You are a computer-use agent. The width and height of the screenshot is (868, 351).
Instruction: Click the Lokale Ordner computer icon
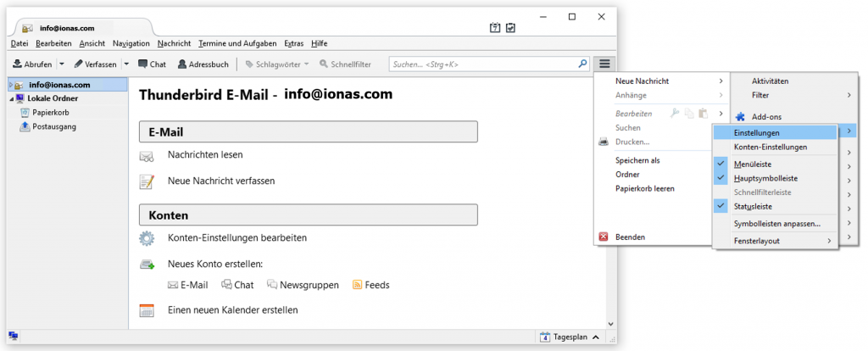point(20,98)
